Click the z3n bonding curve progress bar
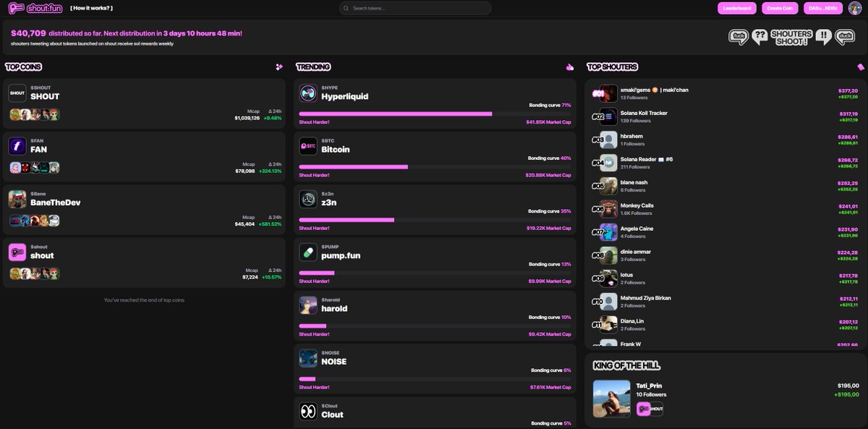 435,219
